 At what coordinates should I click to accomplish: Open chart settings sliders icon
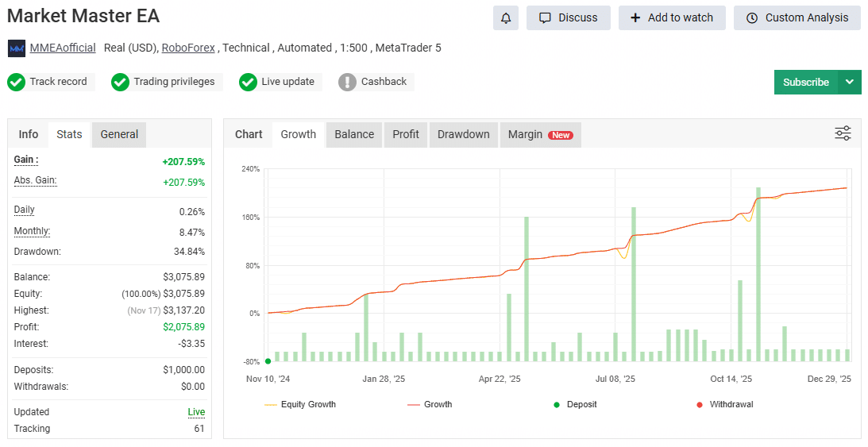click(843, 133)
